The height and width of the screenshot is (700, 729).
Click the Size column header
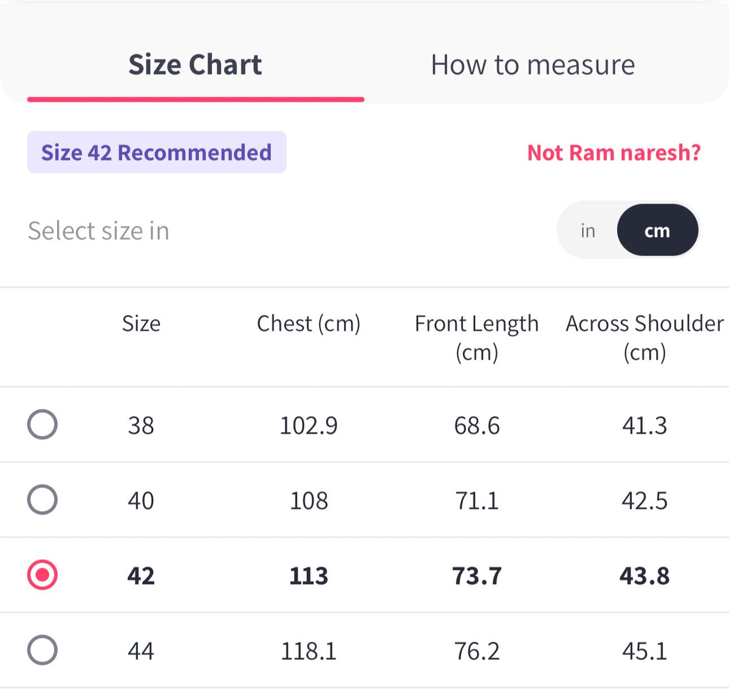(141, 324)
